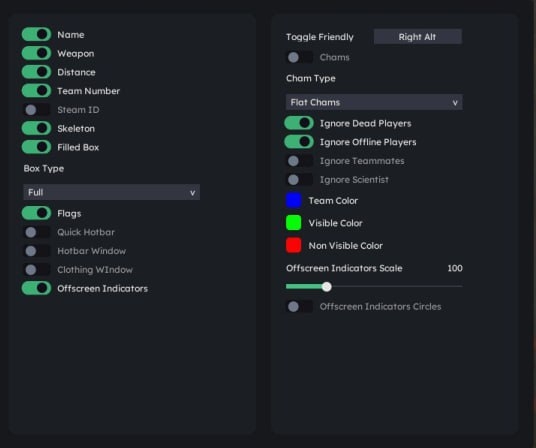Pick the green Visible Color swatch
Image resolution: width=536 pixels, height=448 pixels.
click(x=294, y=223)
